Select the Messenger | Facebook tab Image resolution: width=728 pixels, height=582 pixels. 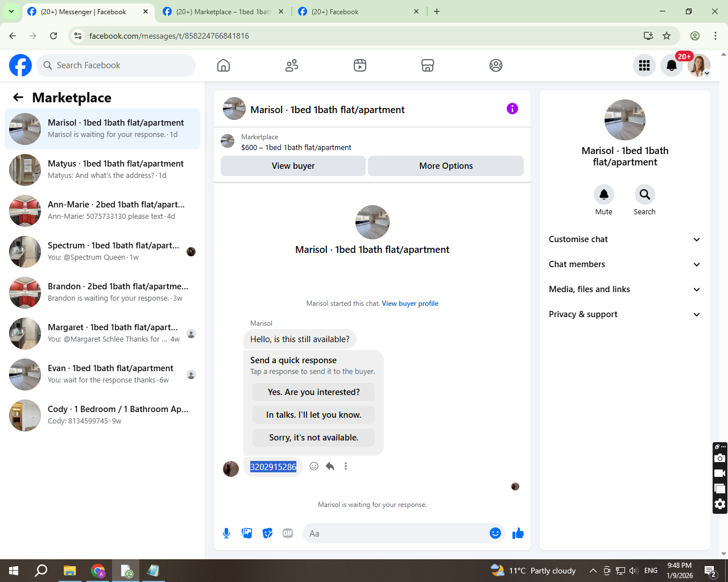coord(88,11)
